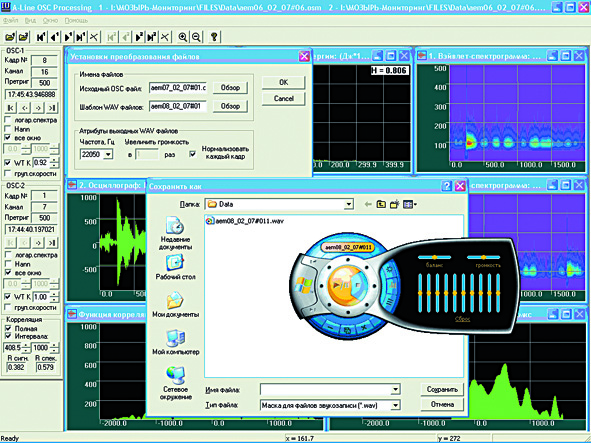The width and height of the screenshot is (591, 443).
Task: Open the Частота 22050 Hz dropdown
Action: (x=108, y=154)
